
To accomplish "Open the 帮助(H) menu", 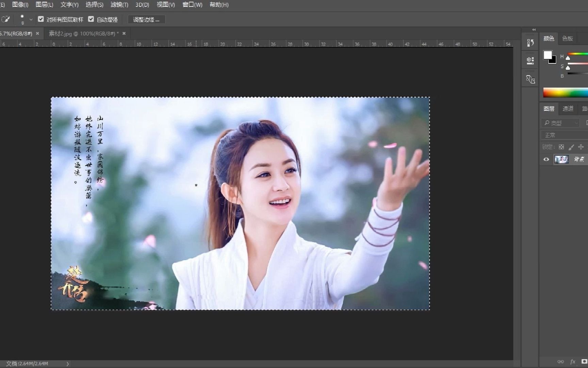I will (219, 5).
